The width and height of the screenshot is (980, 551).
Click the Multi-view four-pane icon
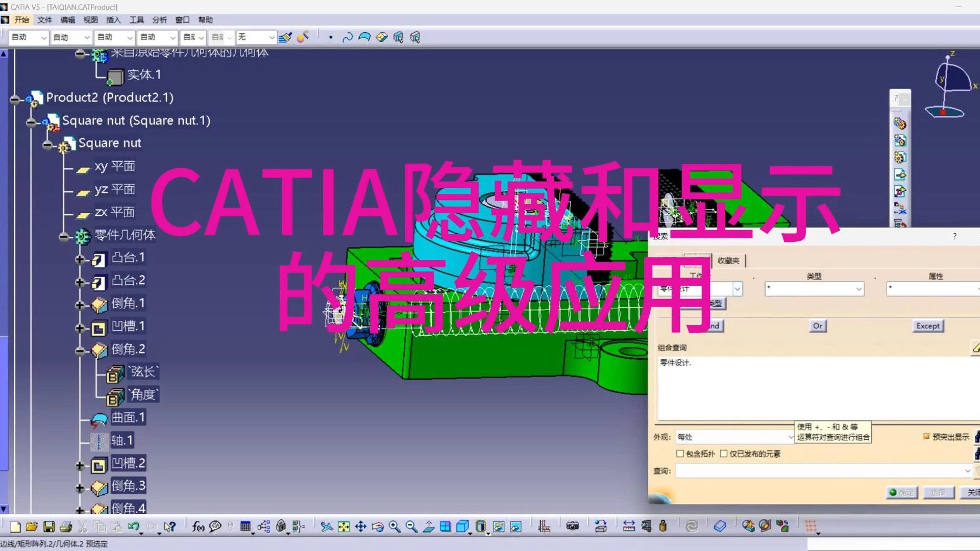pos(446,527)
